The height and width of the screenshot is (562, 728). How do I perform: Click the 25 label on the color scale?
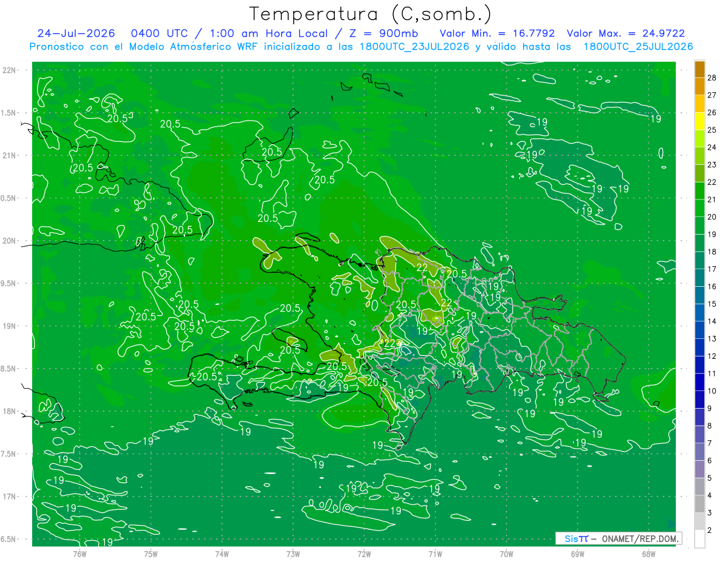tap(712, 130)
